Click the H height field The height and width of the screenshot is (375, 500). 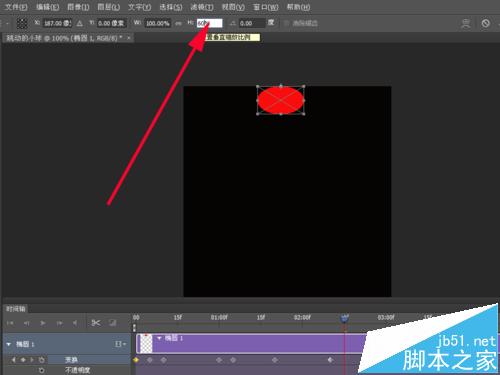[x=209, y=23]
